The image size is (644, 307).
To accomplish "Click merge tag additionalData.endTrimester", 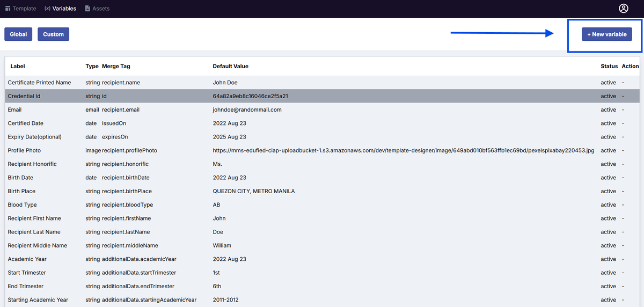I will pos(138,286).
